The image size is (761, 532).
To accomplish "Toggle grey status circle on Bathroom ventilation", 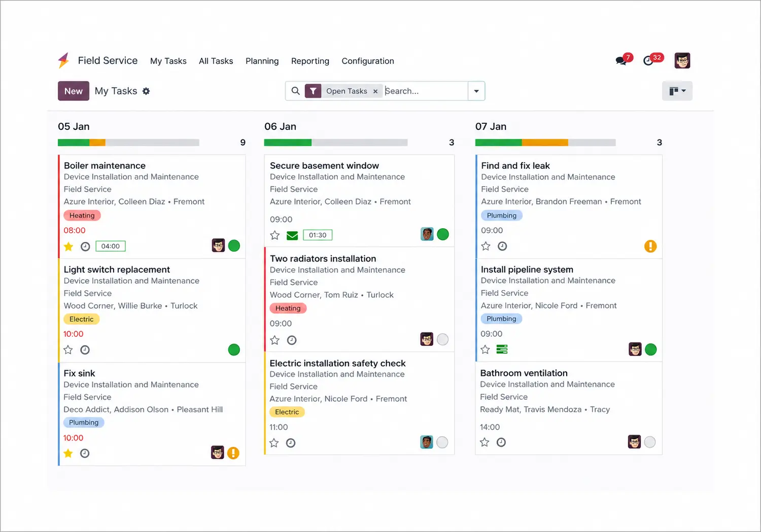I will click(x=650, y=442).
